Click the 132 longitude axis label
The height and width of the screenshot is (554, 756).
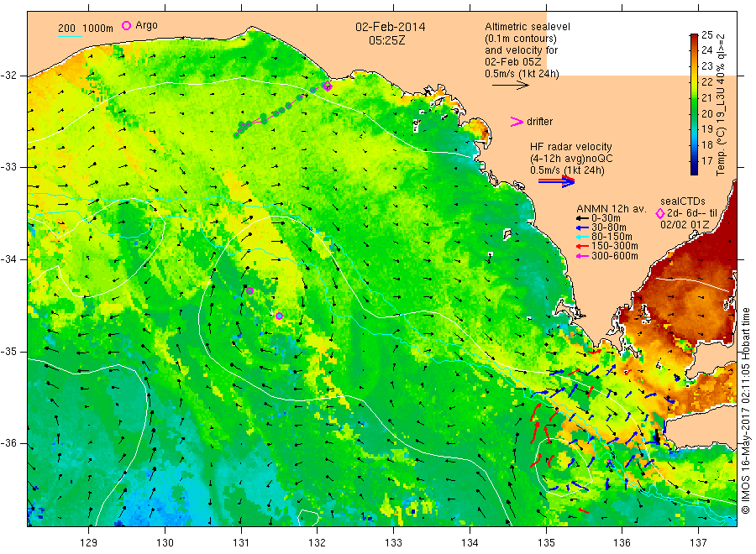click(x=318, y=543)
